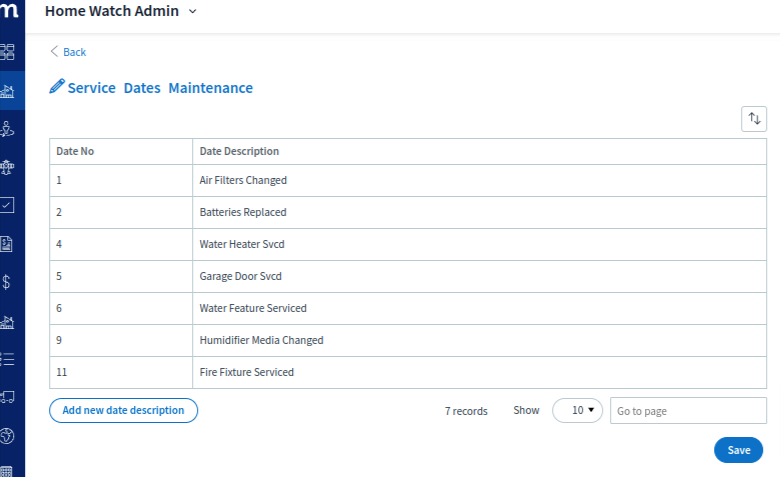Open the map location person icon
780x477 pixels.
[7, 129]
